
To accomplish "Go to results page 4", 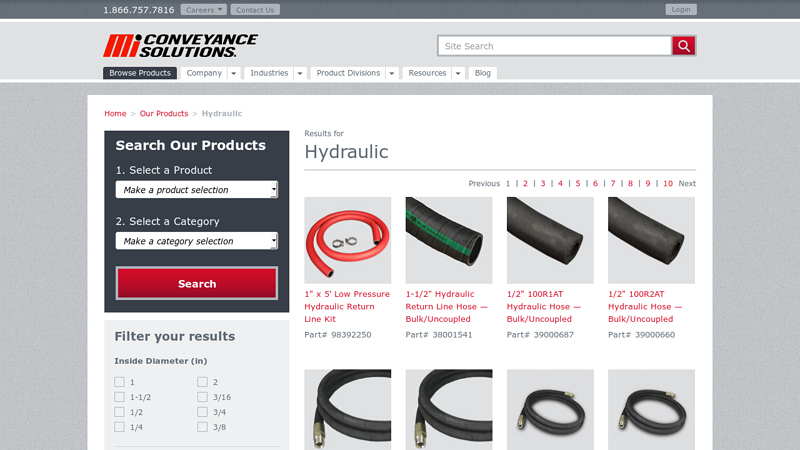I will 560,183.
